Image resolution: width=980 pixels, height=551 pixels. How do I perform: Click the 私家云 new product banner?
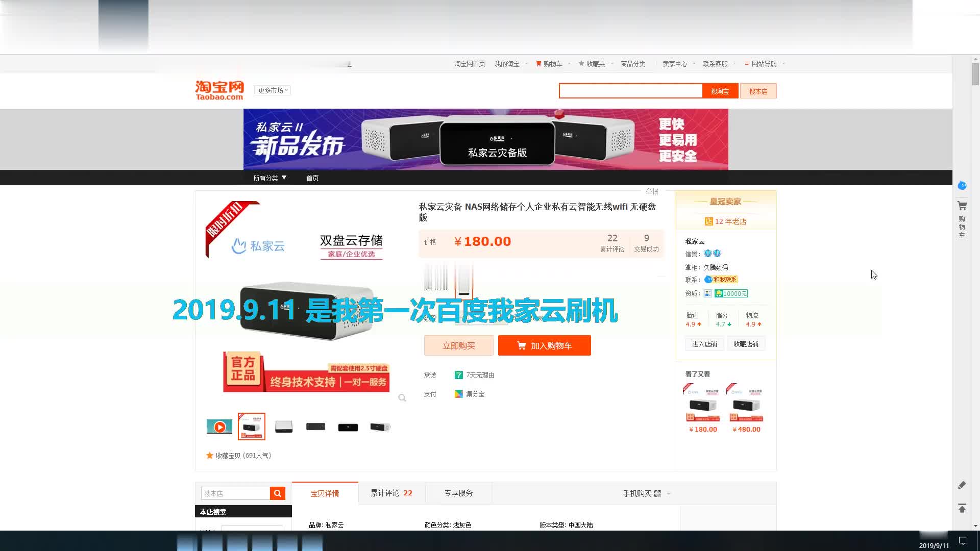485,139
